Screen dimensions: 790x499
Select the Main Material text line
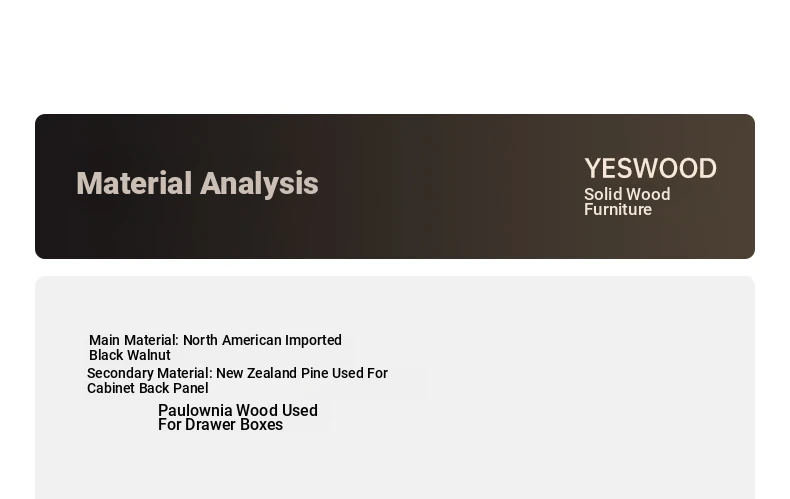click(216, 340)
